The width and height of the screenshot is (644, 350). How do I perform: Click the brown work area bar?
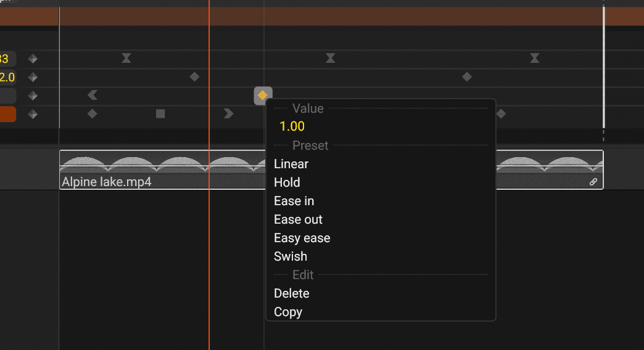[x=322, y=17]
